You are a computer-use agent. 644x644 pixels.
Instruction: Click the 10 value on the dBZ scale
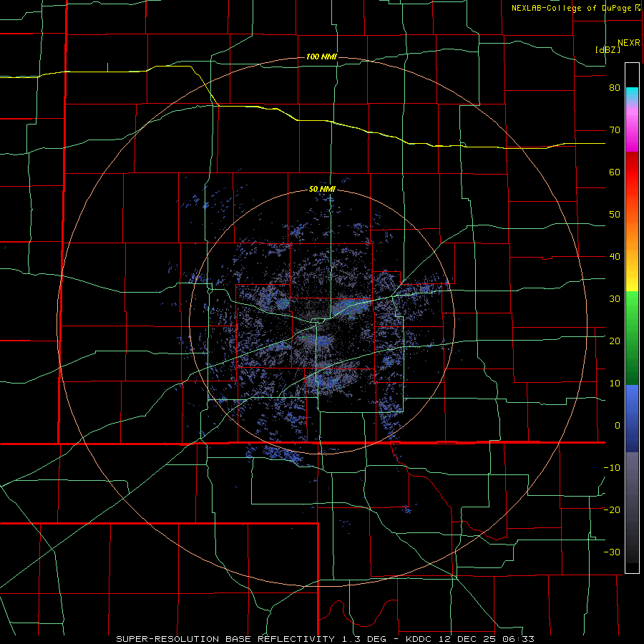[615, 384]
